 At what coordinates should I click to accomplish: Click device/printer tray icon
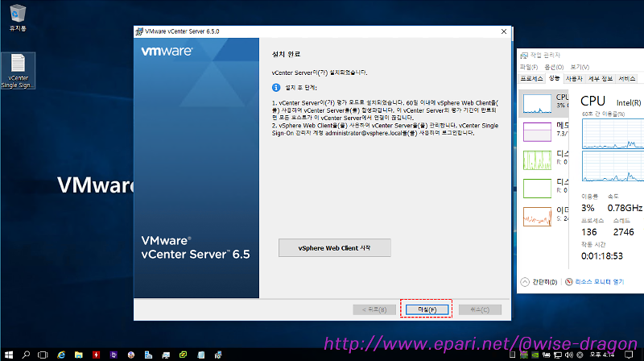click(x=547, y=355)
